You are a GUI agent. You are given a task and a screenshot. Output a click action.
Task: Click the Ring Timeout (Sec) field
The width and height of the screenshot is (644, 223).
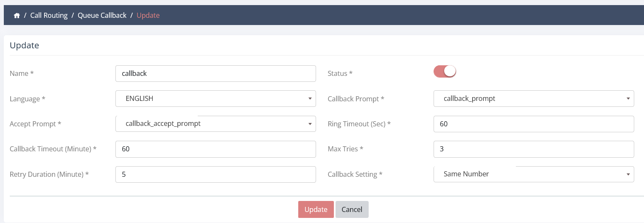[x=534, y=124]
